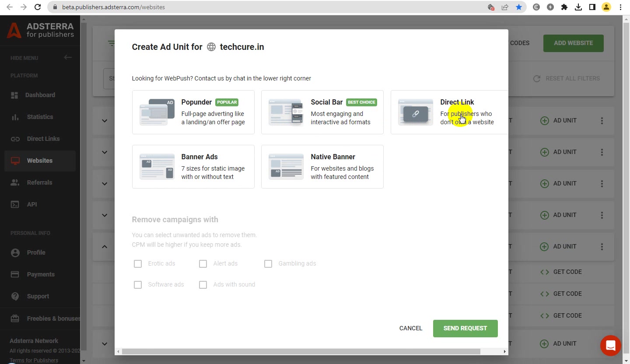Open the live chat bubble icon
The height and width of the screenshot is (364, 630).
(611, 346)
